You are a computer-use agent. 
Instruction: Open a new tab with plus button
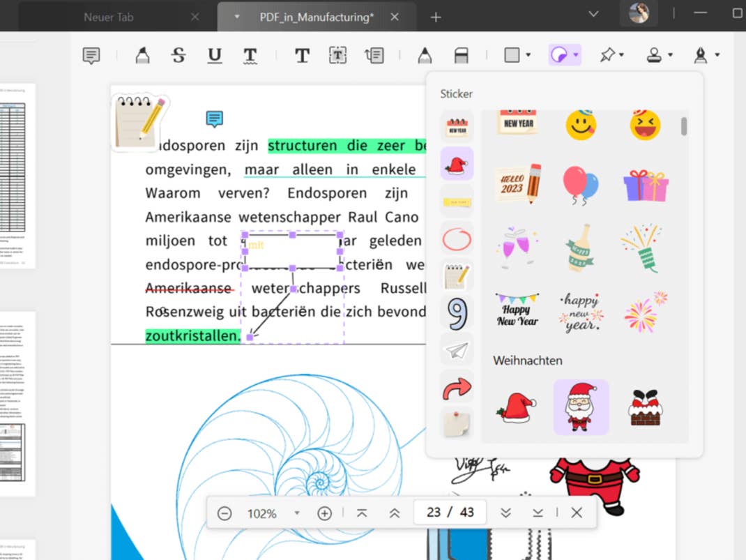click(436, 17)
